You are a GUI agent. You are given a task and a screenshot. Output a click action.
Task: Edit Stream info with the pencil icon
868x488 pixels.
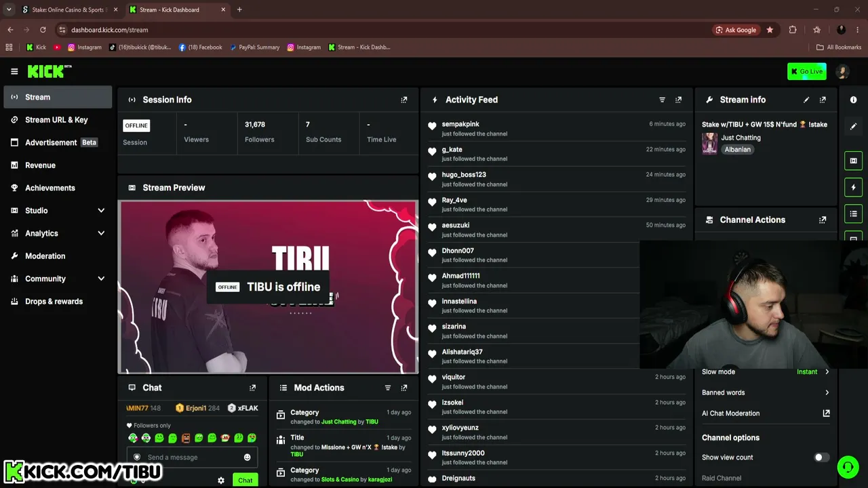[x=806, y=100]
